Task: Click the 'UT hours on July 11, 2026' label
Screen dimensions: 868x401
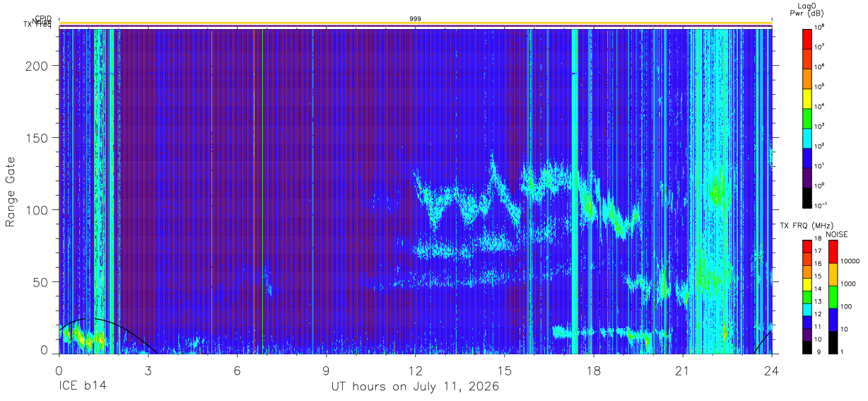Action: click(x=416, y=387)
